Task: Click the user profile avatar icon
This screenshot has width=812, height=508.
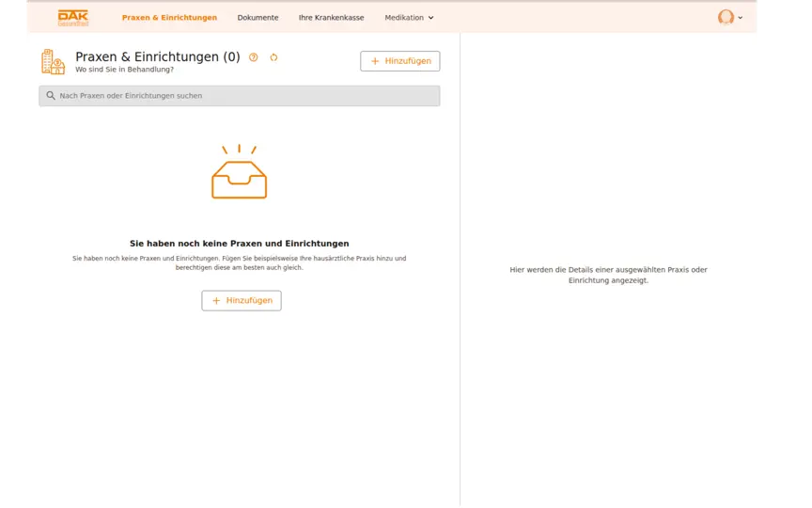Action: tap(726, 17)
